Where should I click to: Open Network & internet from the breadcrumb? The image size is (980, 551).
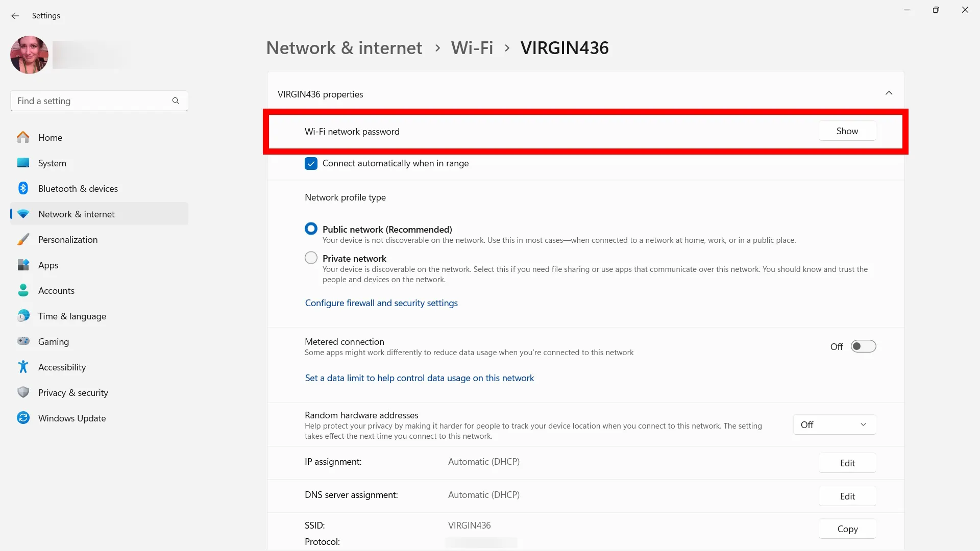click(x=344, y=47)
